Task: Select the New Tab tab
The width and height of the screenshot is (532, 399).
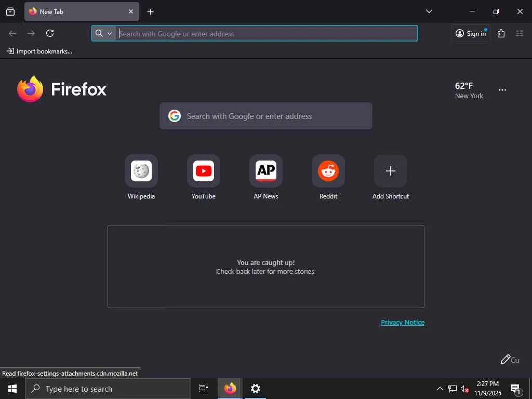Action: [82, 11]
